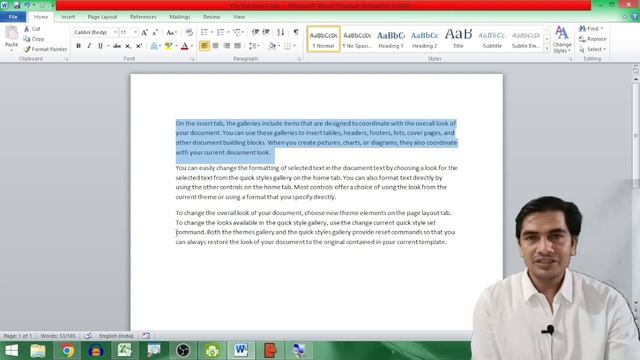Click the macro recording icon in status bar

146,336
